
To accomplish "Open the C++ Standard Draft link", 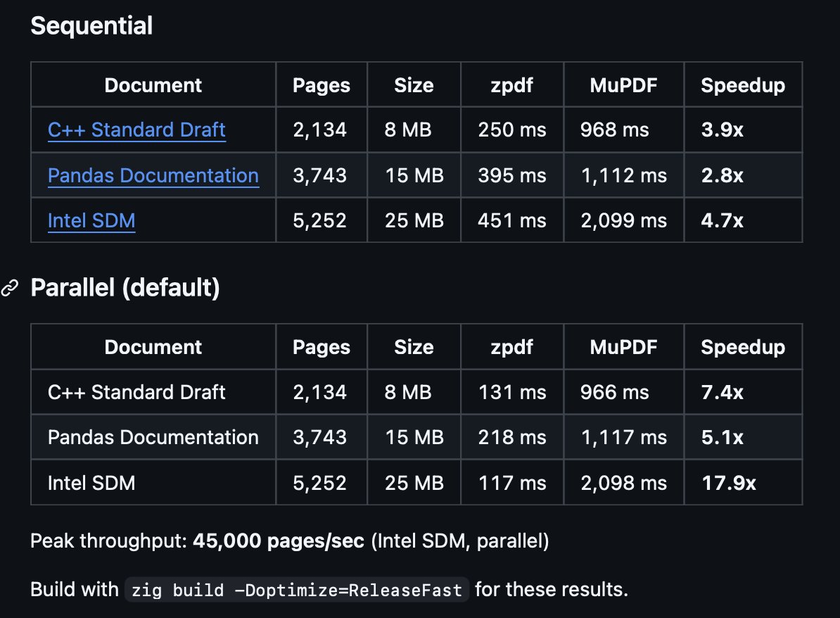I will pyautogui.click(x=136, y=130).
